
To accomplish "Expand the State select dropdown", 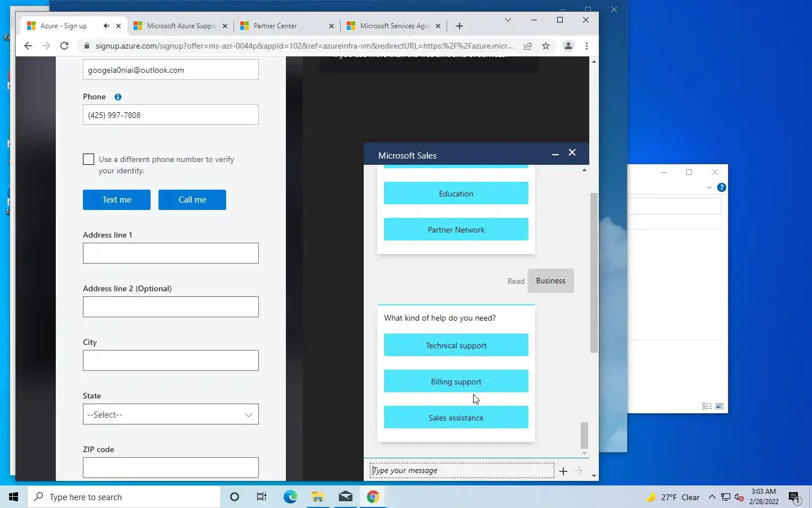I will click(171, 414).
